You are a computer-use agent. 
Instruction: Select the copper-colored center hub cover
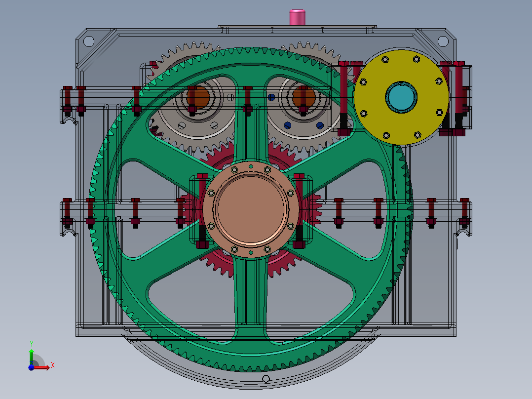pyautogui.click(x=251, y=209)
